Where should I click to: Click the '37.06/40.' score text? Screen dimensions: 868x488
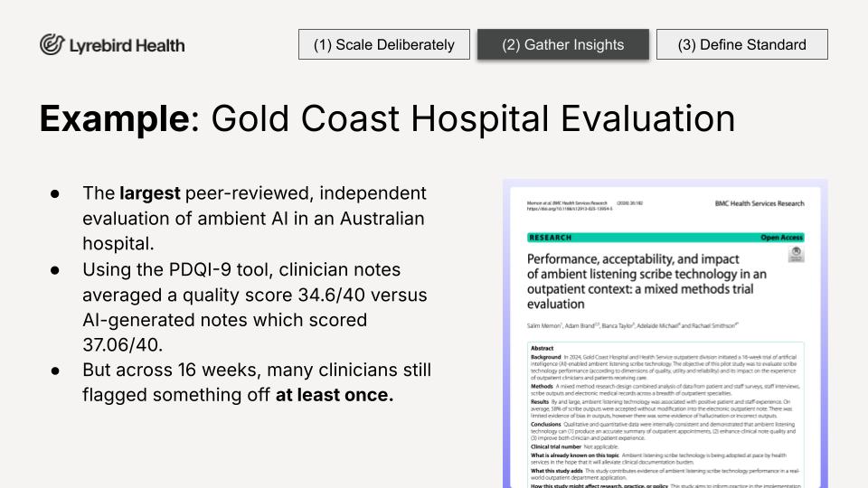[122, 344]
